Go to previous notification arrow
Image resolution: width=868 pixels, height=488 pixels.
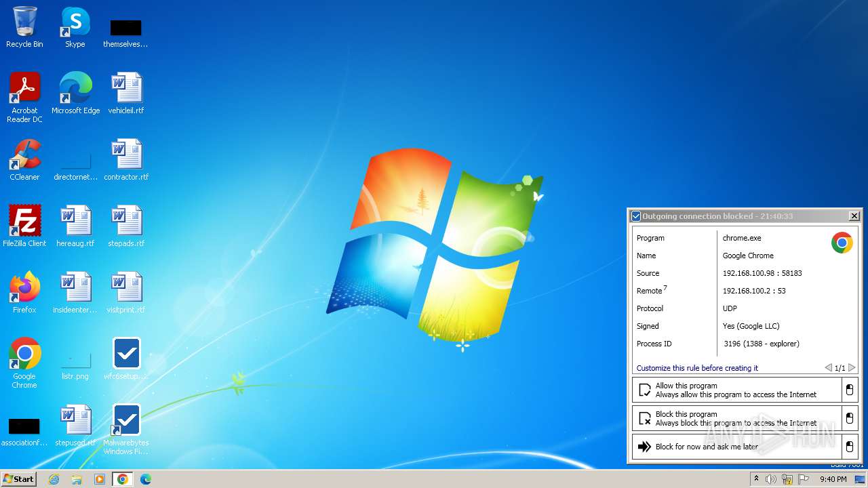coord(828,368)
